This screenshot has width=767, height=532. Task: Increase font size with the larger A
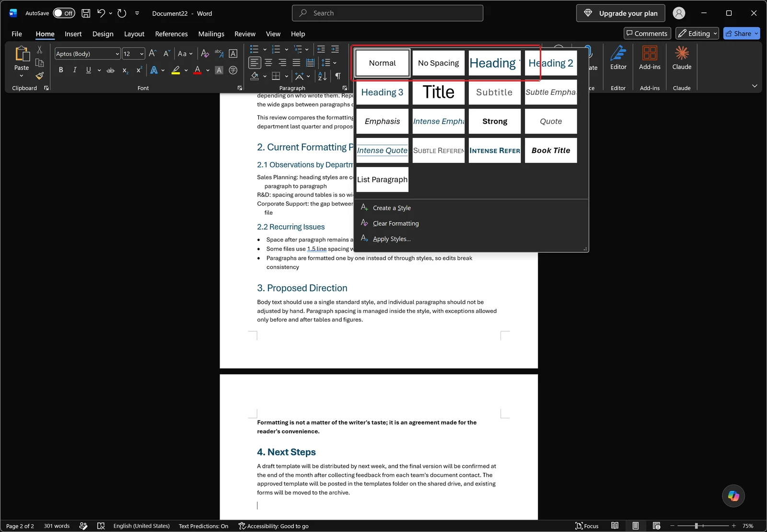click(x=152, y=53)
